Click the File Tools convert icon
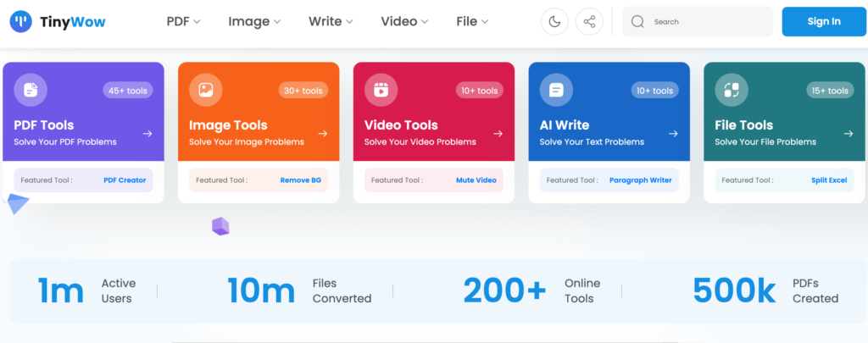The width and height of the screenshot is (868, 343). click(732, 90)
